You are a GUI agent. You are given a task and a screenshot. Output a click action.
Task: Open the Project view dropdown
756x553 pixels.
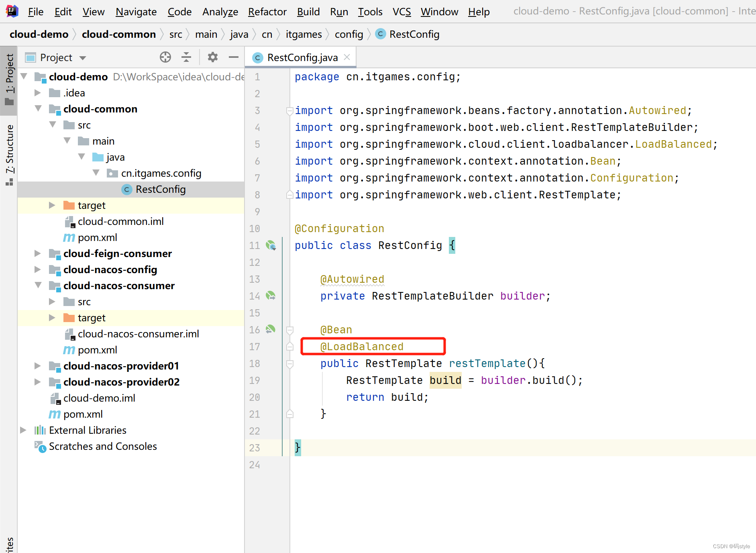[x=83, y=58]
